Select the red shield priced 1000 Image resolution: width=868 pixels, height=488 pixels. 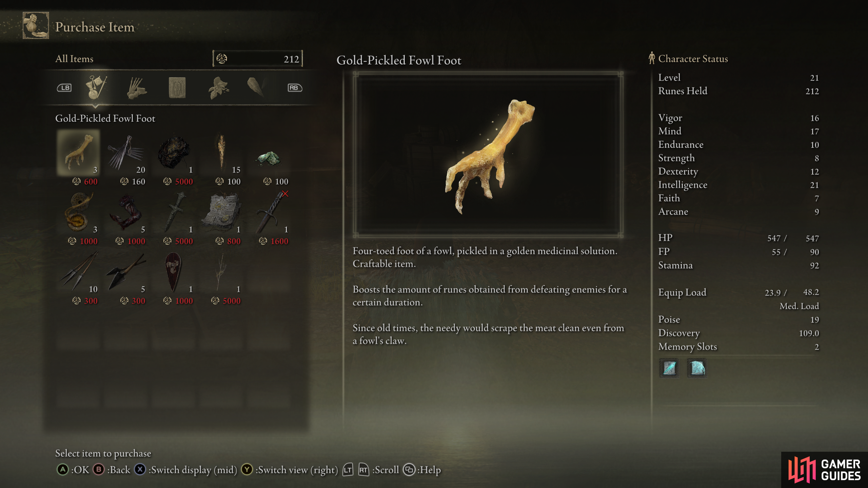click(174, 272)
